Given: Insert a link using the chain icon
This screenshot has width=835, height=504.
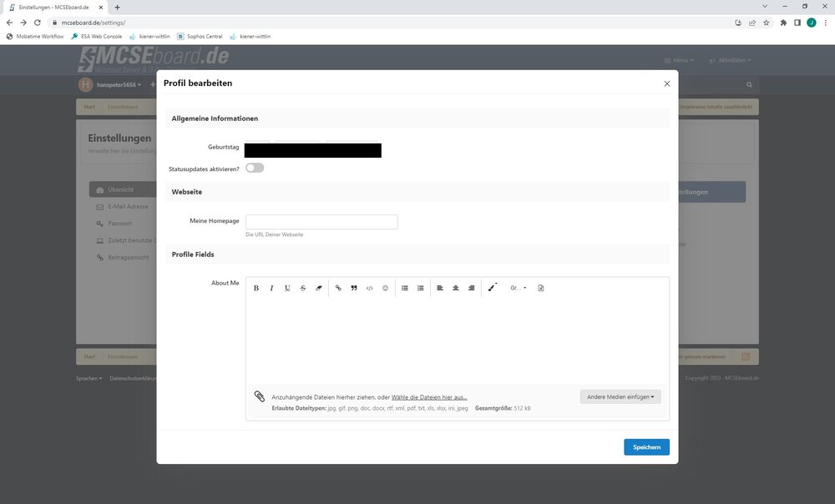Looking at the screenshot, I should [338, 288].
